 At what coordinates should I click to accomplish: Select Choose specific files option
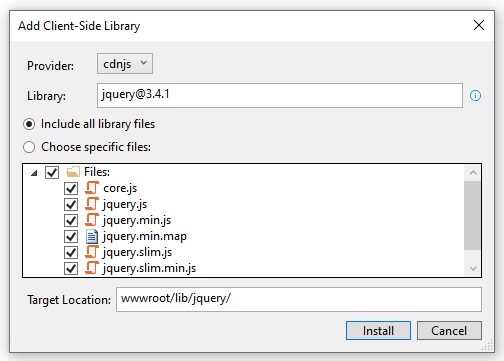point(29,147)
